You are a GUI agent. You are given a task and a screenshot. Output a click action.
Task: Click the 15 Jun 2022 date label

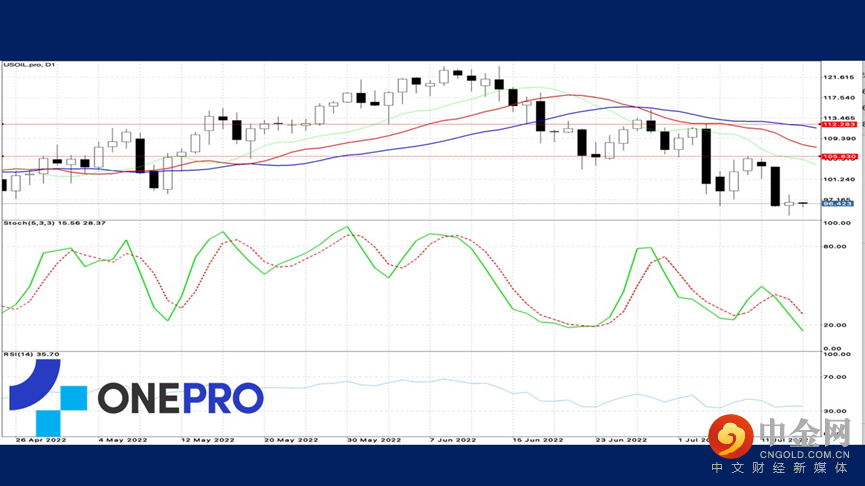538,440
